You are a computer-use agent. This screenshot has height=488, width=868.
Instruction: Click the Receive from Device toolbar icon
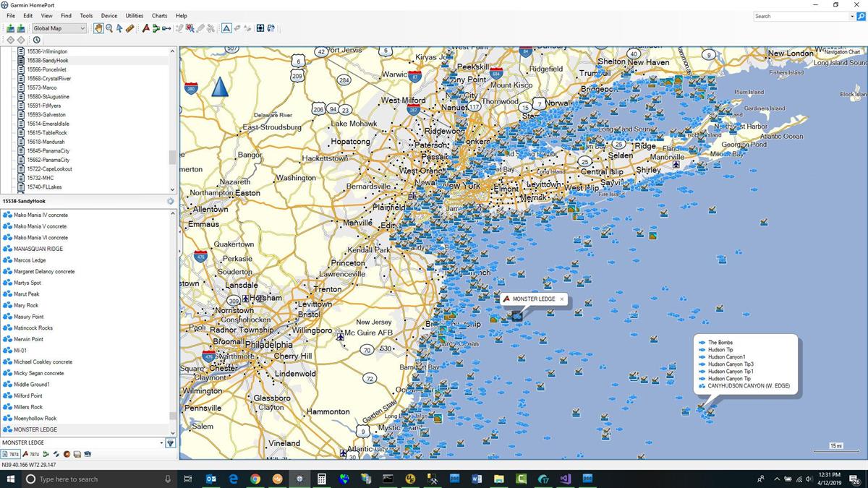22,28
